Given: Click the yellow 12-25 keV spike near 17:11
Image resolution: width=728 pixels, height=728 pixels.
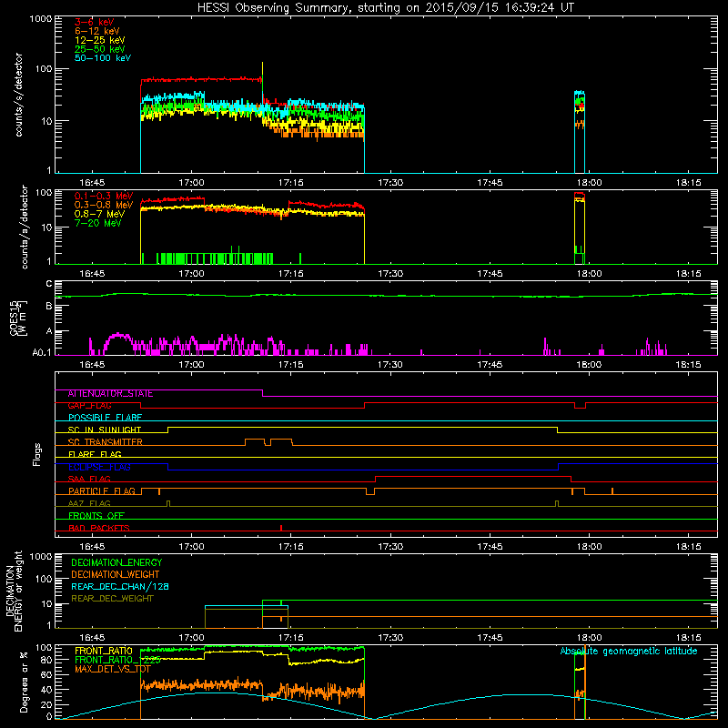Looking at the screenshot, I should point(263,70).
